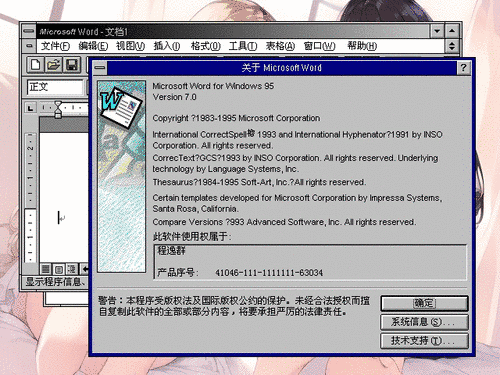Open the Word window control menu box
The height and width of the screenshot is (375, 500).
tap(29, 31)
